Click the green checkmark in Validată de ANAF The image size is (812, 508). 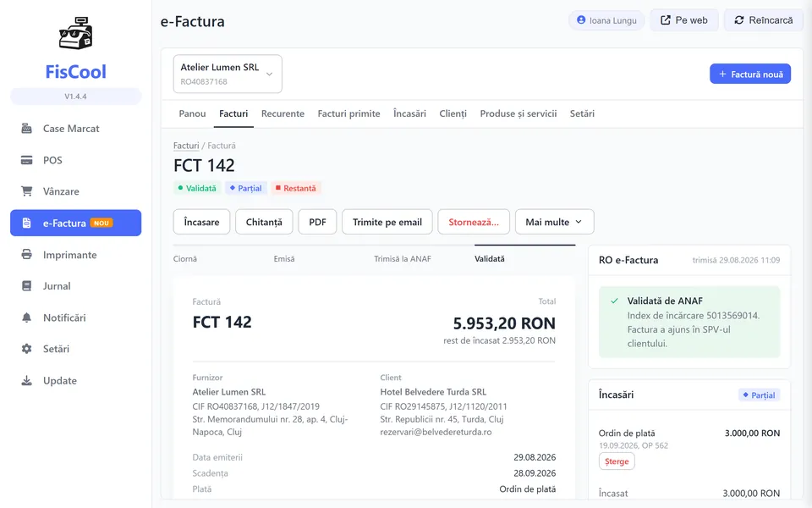pyautogui.click(x=614, y=301)
